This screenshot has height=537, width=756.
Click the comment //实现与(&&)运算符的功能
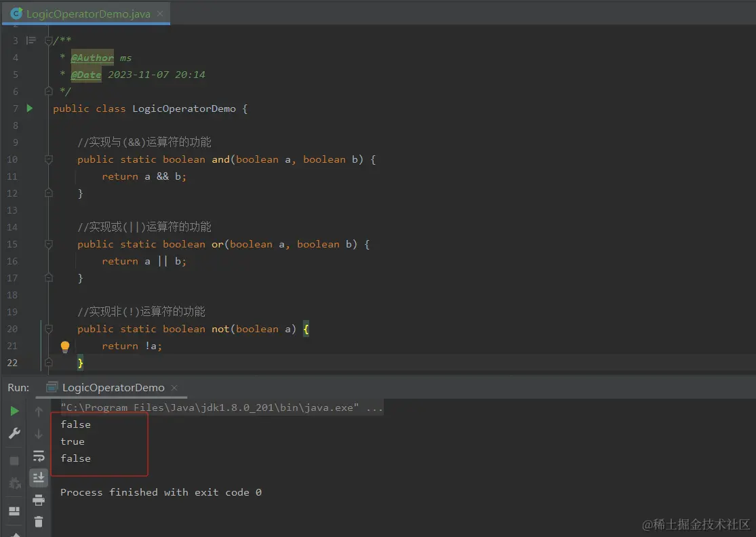[x=144, y=142]
